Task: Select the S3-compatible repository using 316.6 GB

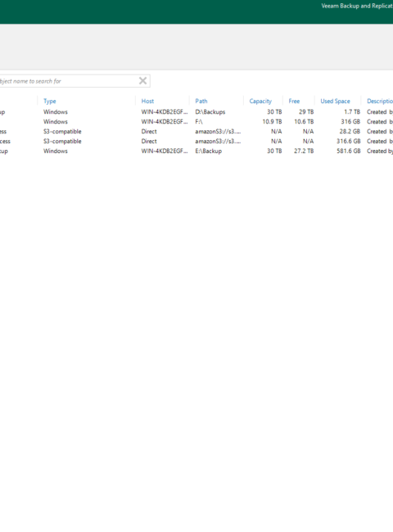Action: pyautogui.click(x=196, y=141)
